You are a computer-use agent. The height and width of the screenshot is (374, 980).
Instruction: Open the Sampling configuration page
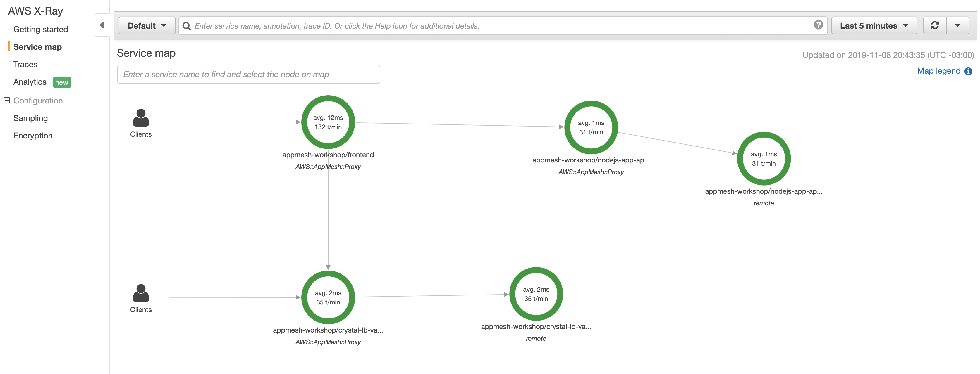tap(30, 118)
